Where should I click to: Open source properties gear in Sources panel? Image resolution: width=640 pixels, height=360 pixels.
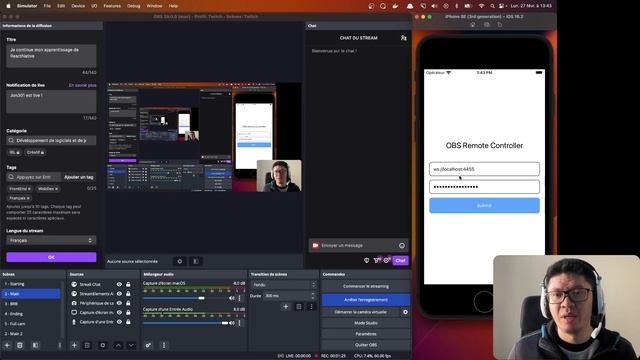[x=102, y=345]
